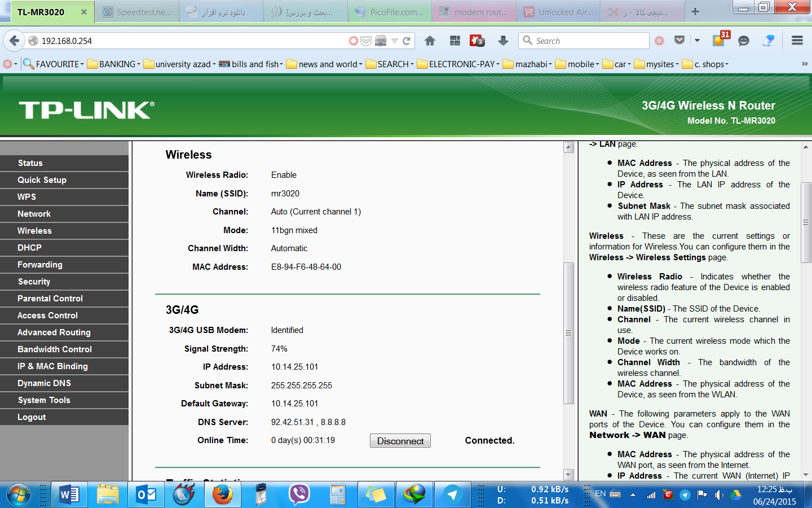Show more bookmarks with the chevron
812x508 pixels.
tap(805, 64)
